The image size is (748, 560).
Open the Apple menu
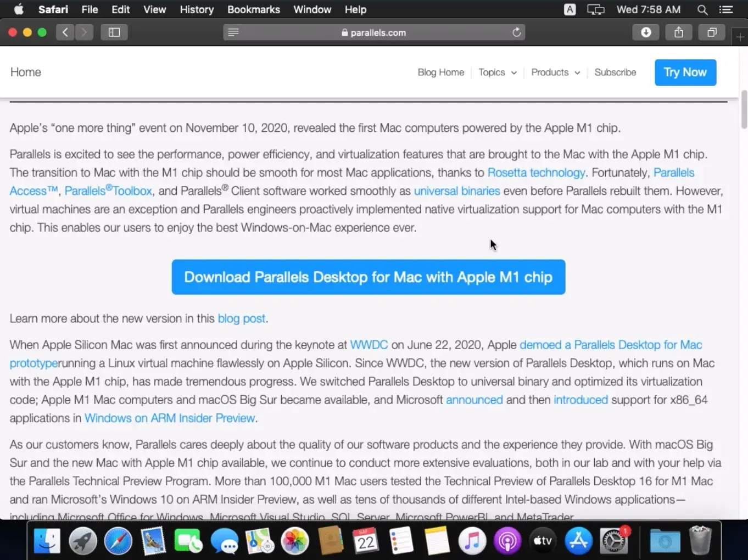click(x=19, y=9)
